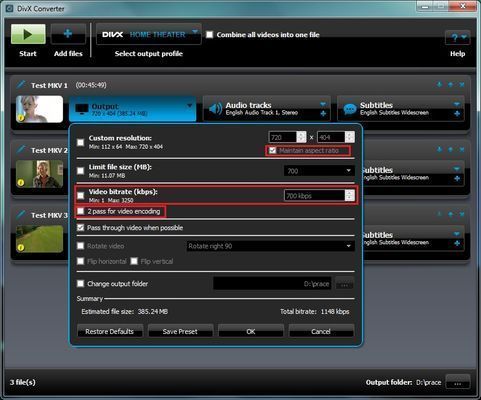Click the Save Preset button

180,331
